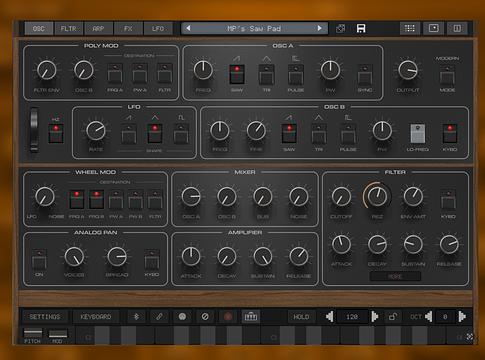This screenshot has width=485, height=360.
Task: Toggle OSC A TRI waveform switch
Action: [266, 74]
